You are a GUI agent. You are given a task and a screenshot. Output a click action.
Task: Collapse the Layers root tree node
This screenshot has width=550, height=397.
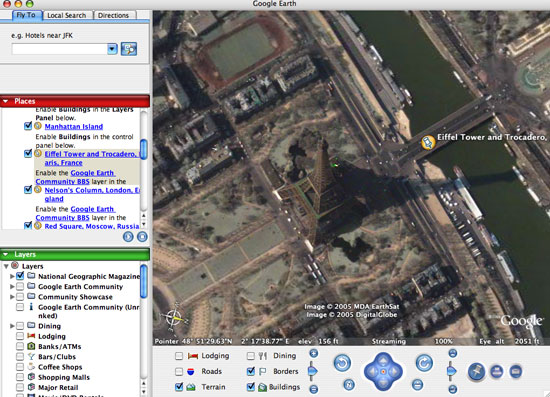pos(6,266)
